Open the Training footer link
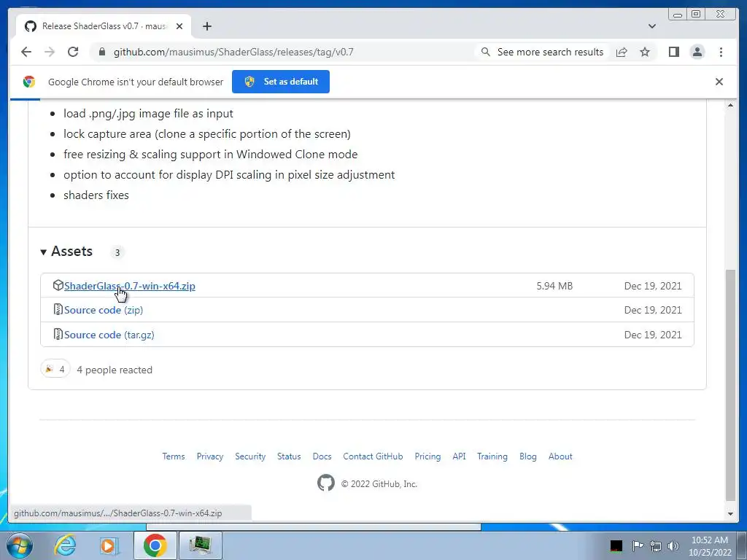747x560 pixels. (x=492, y=456)
